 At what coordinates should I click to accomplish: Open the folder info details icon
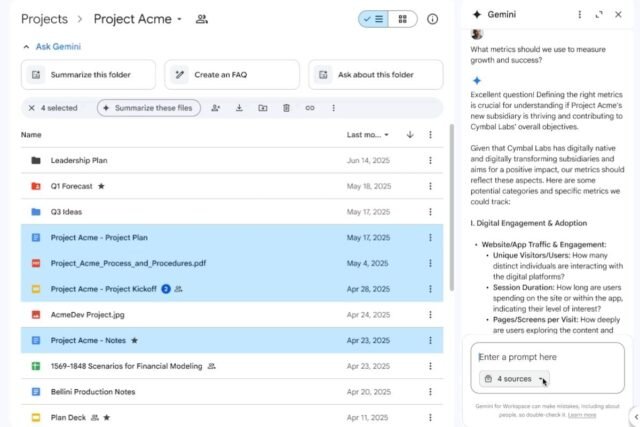pyautogui.click(x=432, y=19)
